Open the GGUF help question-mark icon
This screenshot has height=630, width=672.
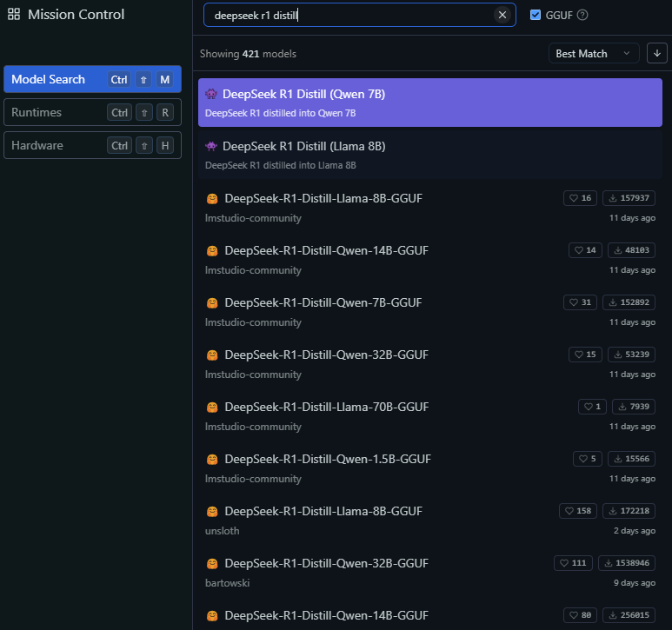pyautogui.click(x=582, y=15)
